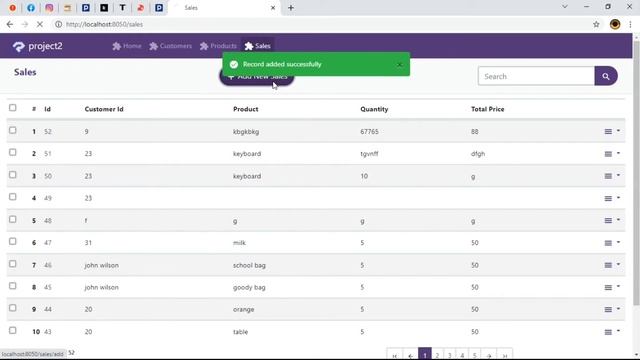Viewport: 640px width, 360px height.
Task: Click the dfgh total price cell
Action: (478, 154)
